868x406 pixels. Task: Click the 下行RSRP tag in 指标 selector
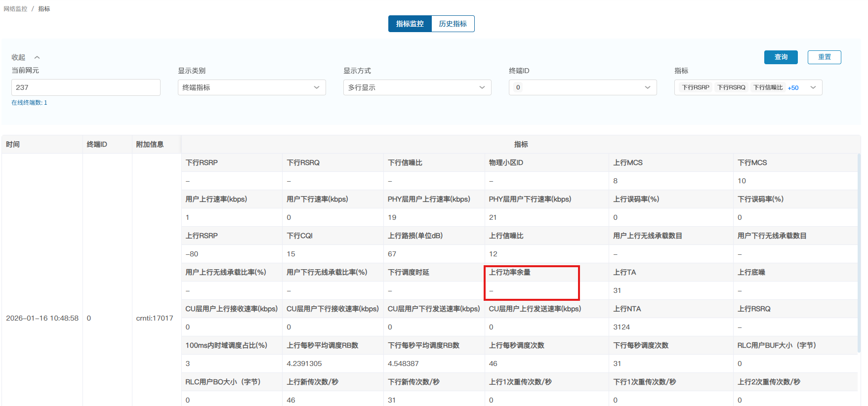coord(695,87)
